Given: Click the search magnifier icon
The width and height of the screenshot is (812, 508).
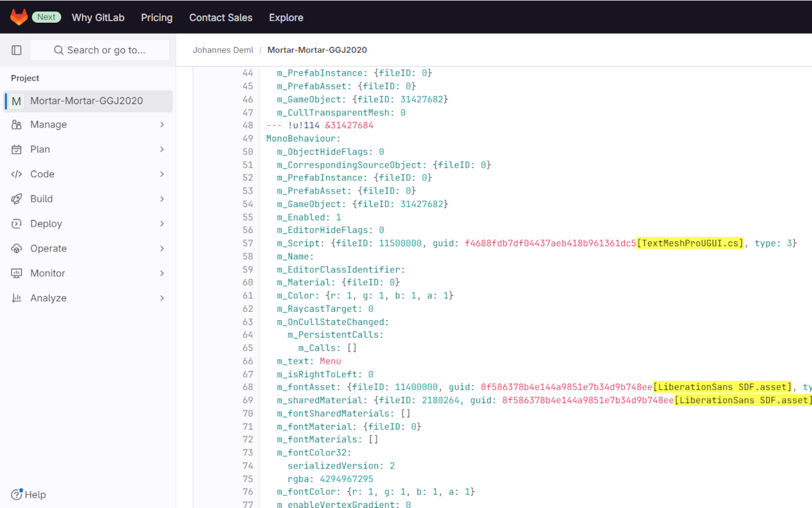Looking at the screenshot, I should (58, 50).
